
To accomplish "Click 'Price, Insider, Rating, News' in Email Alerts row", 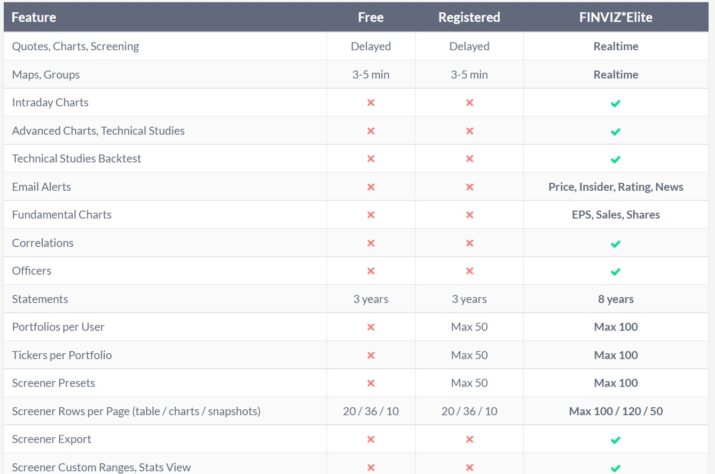I will click(x=616, y=187).
